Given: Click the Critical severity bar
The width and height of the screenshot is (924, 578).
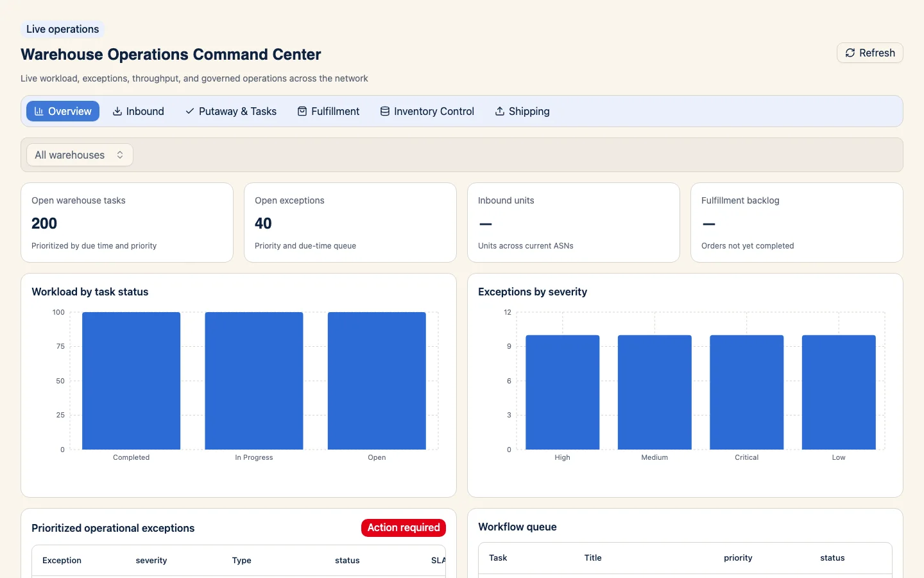Looking at the screenshot, I should [x=747, y=392].
